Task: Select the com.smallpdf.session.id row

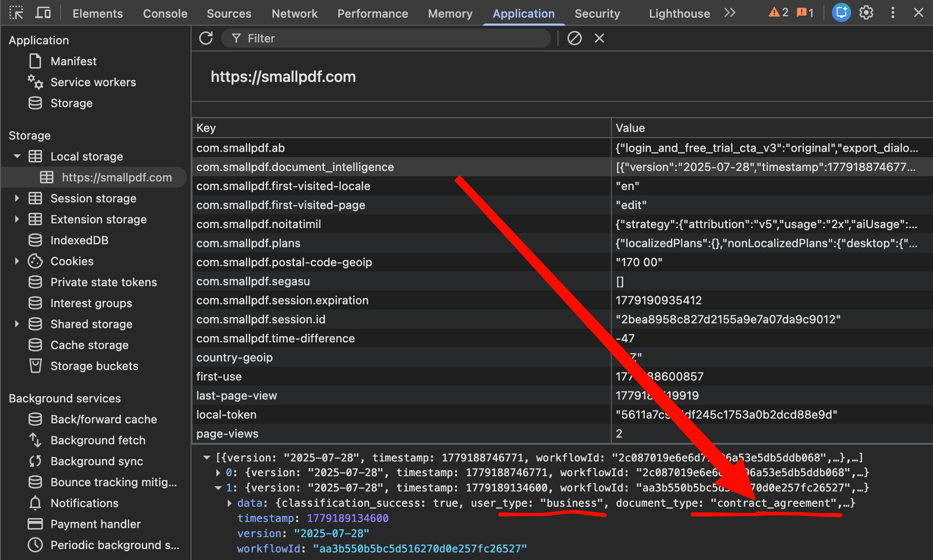Action: (x=562, y=320)
